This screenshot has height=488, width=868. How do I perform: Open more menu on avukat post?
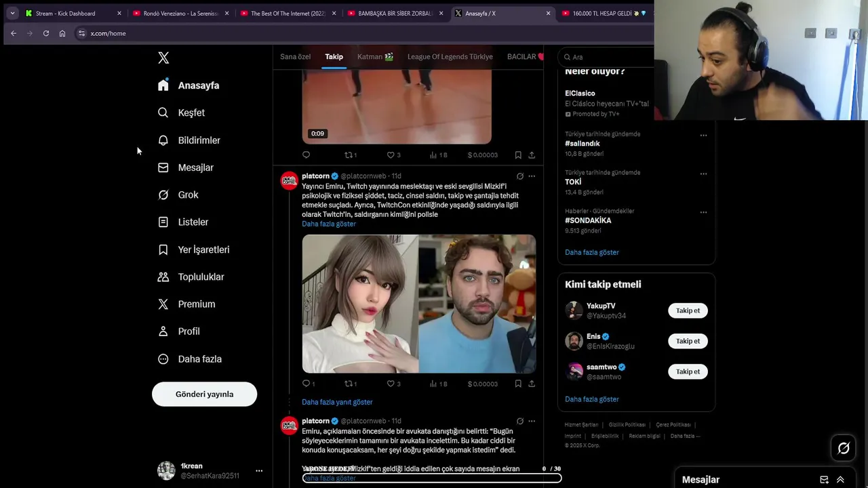pyautogui.click(x=532, y=421)
